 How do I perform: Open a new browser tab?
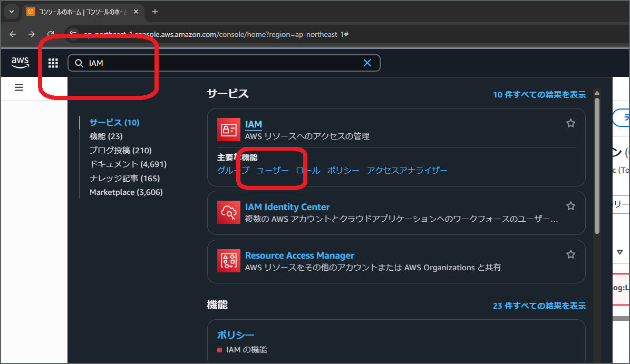click(154, 12)
